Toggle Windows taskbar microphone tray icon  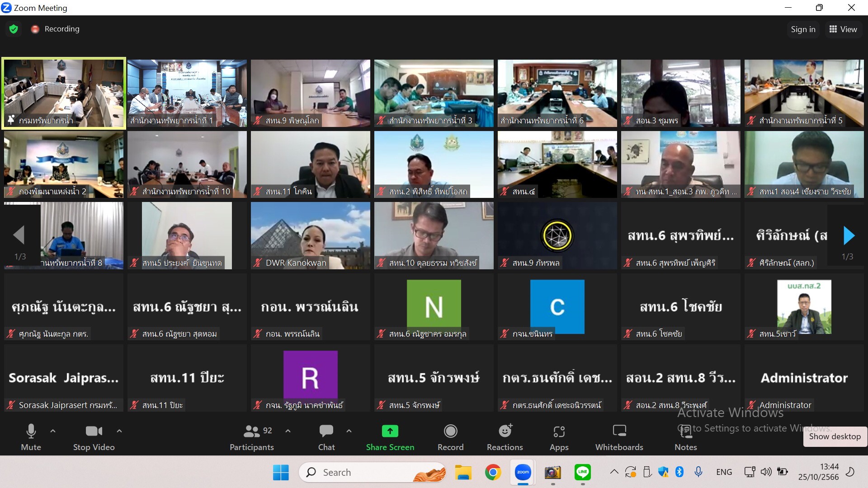[x=698, y=472]
